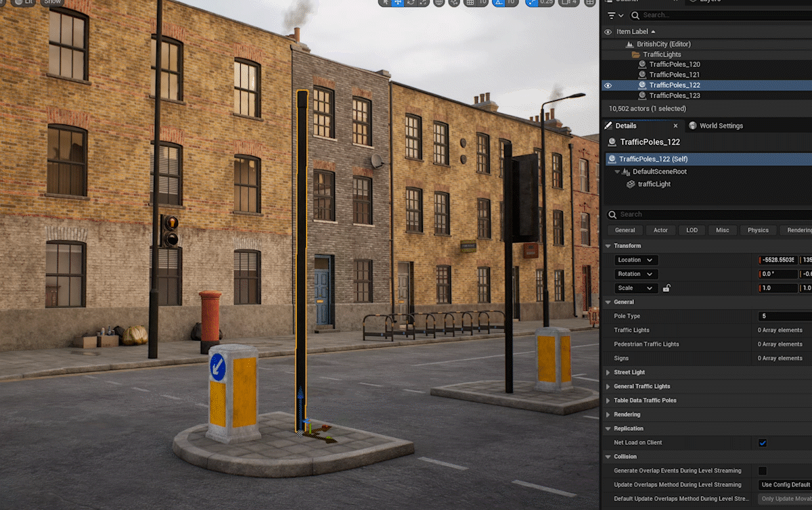The image size is (812, 510).
Task: Collapse the Replication section
Action: (x=608, y=428)
